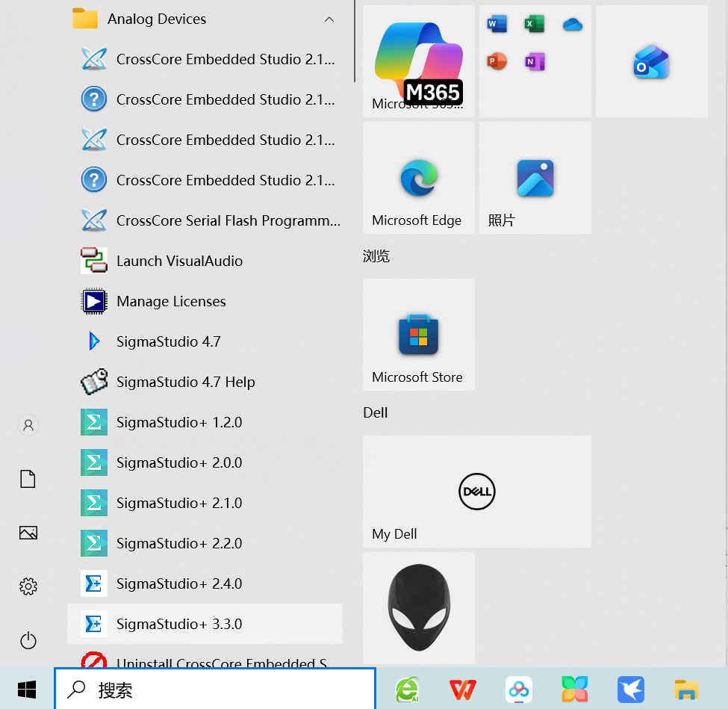728x709 pixels.
Task: Click the SigmaStudio+ 2.0.0 sigma icon
Action: [x=94, y=462]
